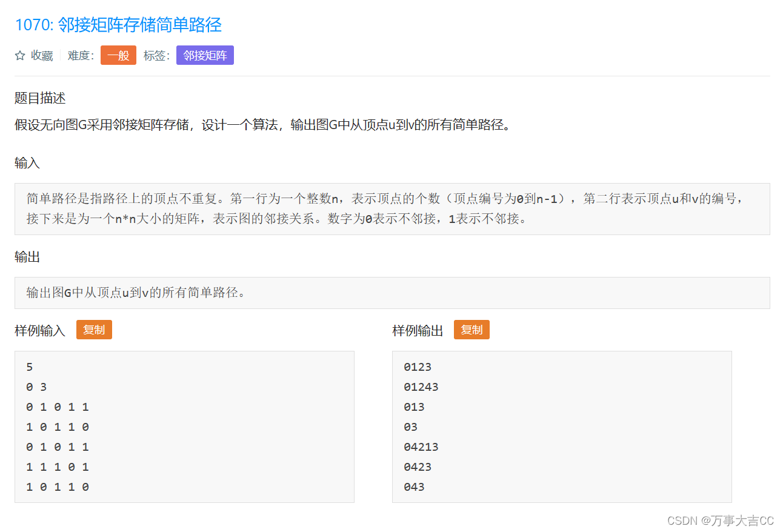Click the star favorite icon beside 收藏

pyautogui.click(x=20, y=56)
